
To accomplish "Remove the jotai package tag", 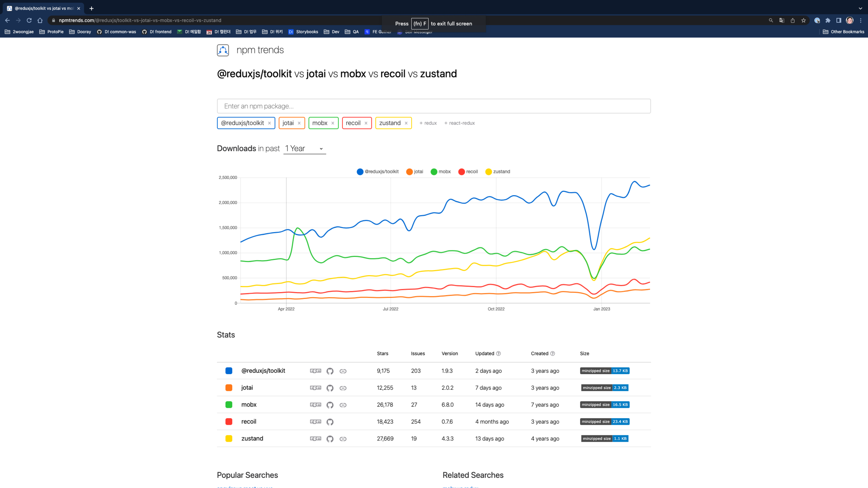I will click(299, 123).
